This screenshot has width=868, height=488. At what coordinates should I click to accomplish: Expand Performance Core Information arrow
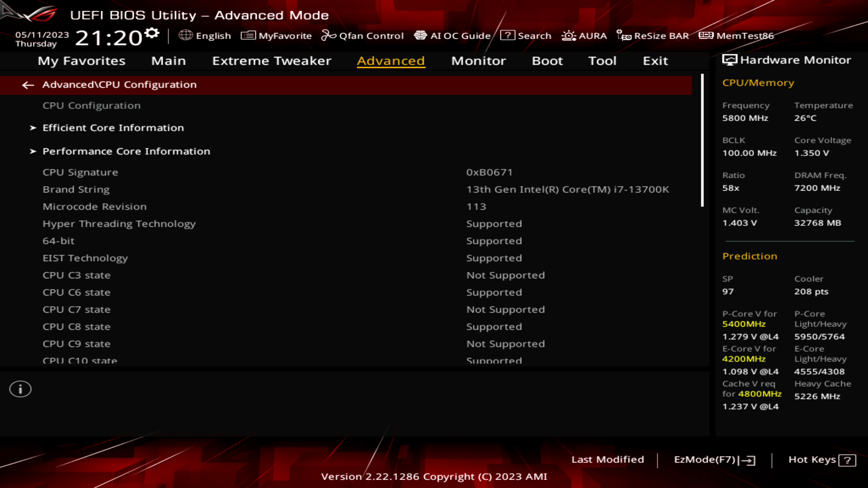[33, 151]
